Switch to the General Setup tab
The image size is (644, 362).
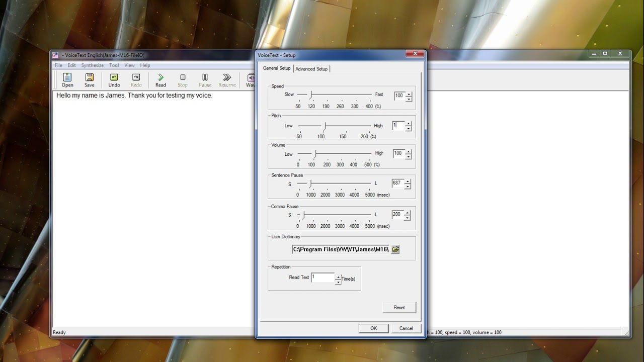point(277,68)
